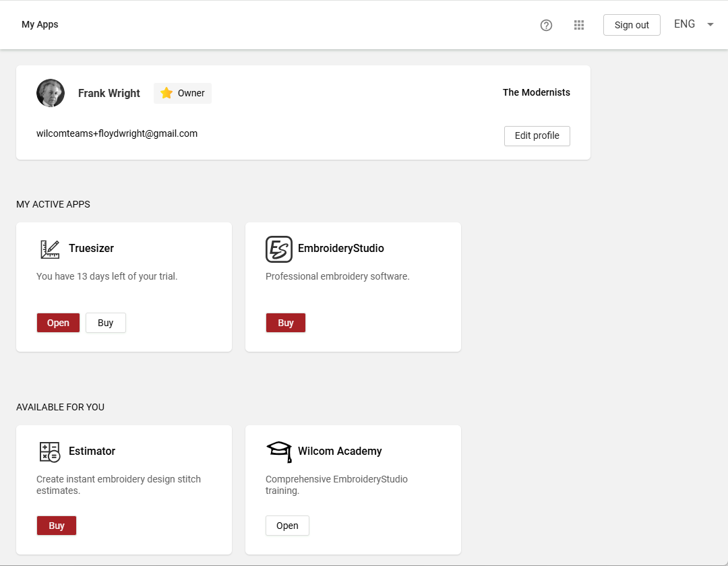Click 'Create instant embroidery design stitch estimates' text

(x=119, y=485)
